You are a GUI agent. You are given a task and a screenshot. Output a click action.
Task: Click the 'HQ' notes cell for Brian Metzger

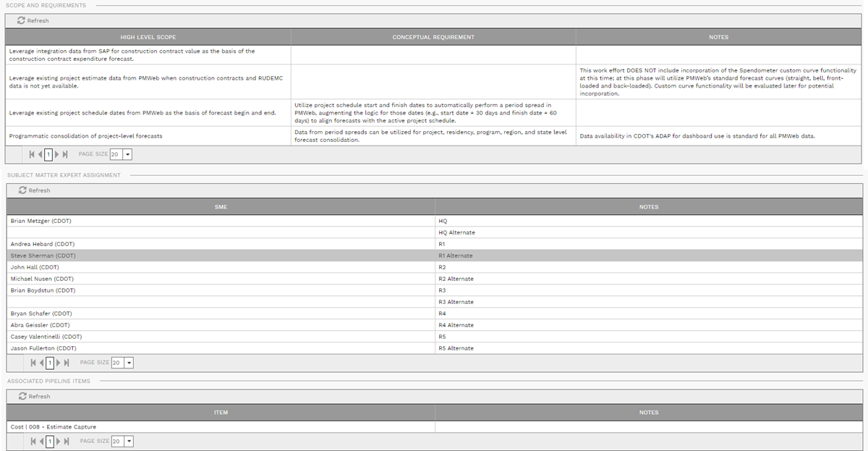[x=649, y=221]
